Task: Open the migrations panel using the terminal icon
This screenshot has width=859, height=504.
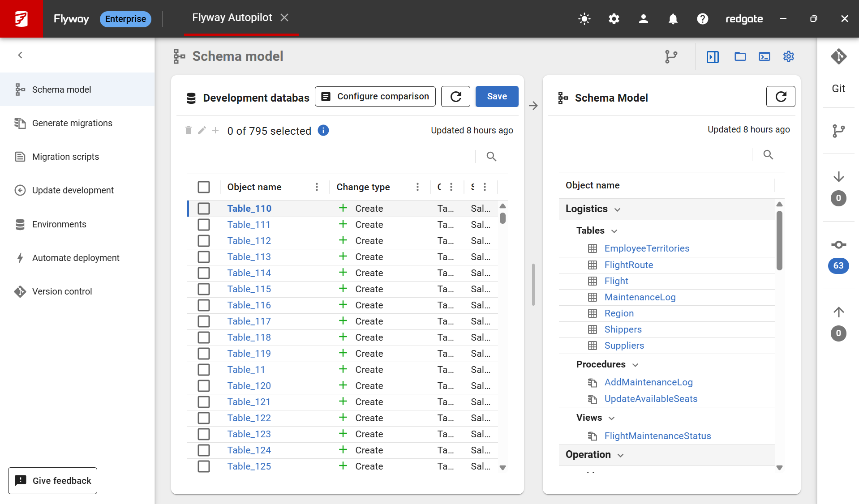Action: (765, 56)
